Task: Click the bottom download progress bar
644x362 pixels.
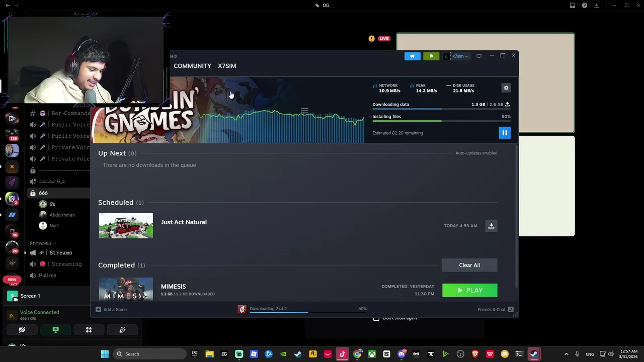Action: pyautogui.click(x=308, y=313)
